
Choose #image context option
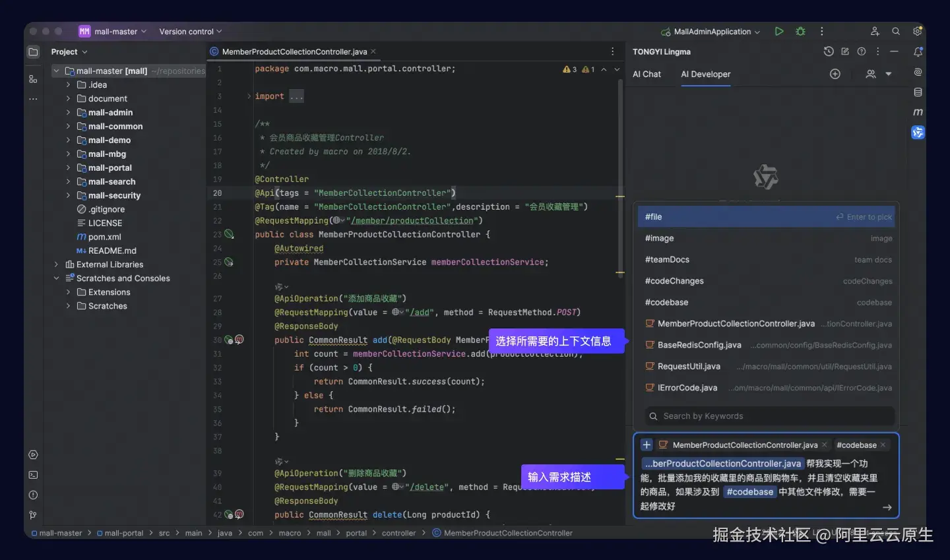[x=767, y=238]
